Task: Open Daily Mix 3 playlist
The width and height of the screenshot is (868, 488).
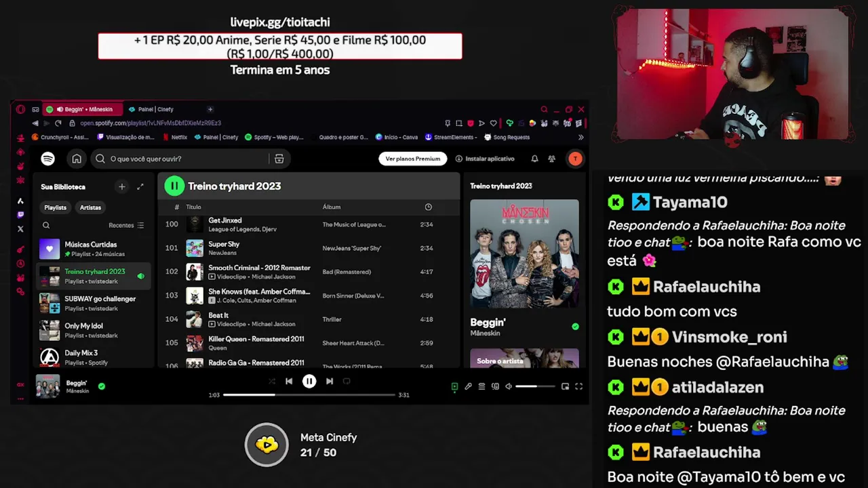Action: 94,357
